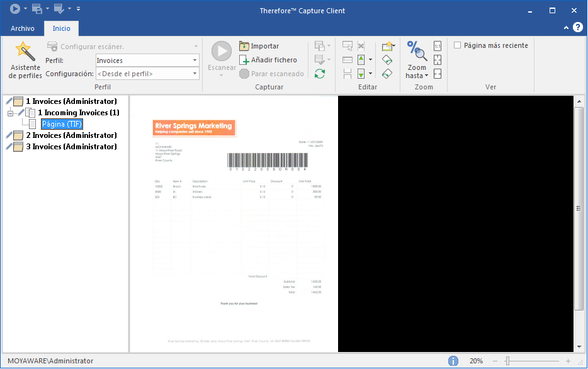Click the Añadir fichero button label
The width and height of the screenshot is (588, 369).
pyautogui.click(x=274, y=60)
